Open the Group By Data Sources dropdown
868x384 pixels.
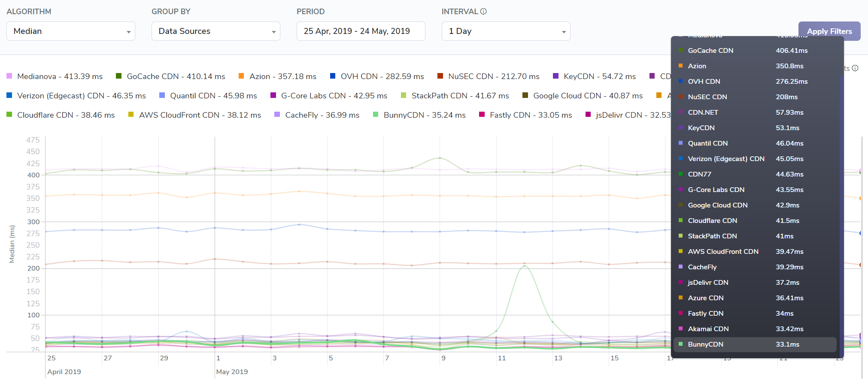216,31
